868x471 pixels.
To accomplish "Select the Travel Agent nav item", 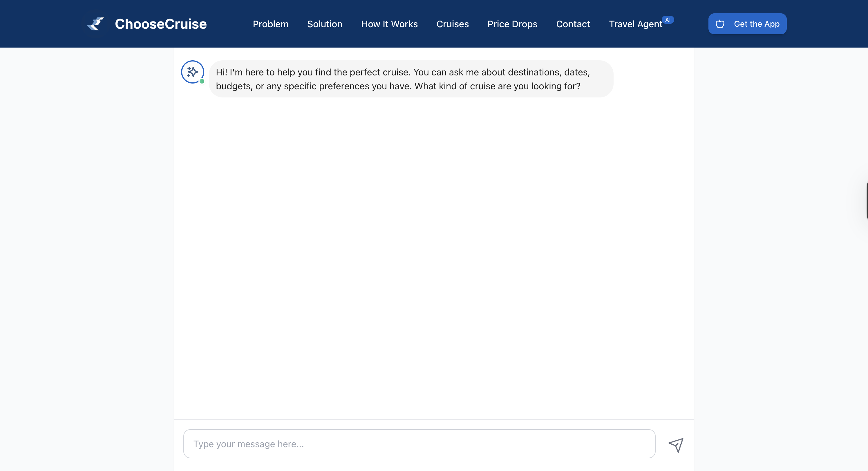I will [635, 24].
